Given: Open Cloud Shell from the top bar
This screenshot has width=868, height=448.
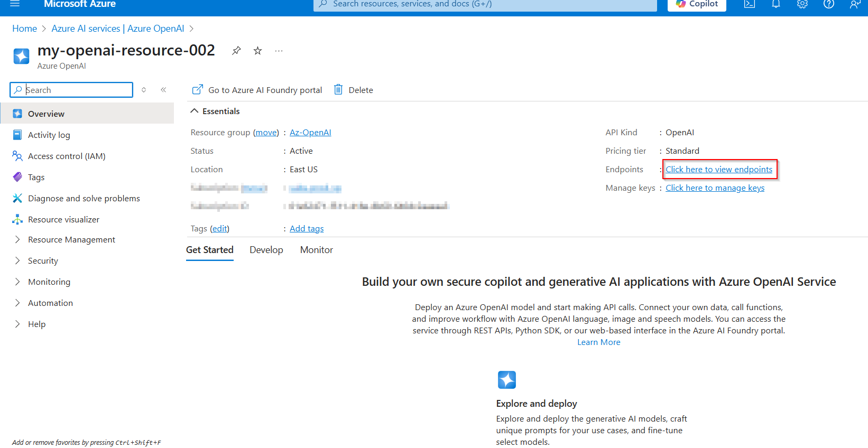Looking at the screenshot, I should (x=750, y=4).
